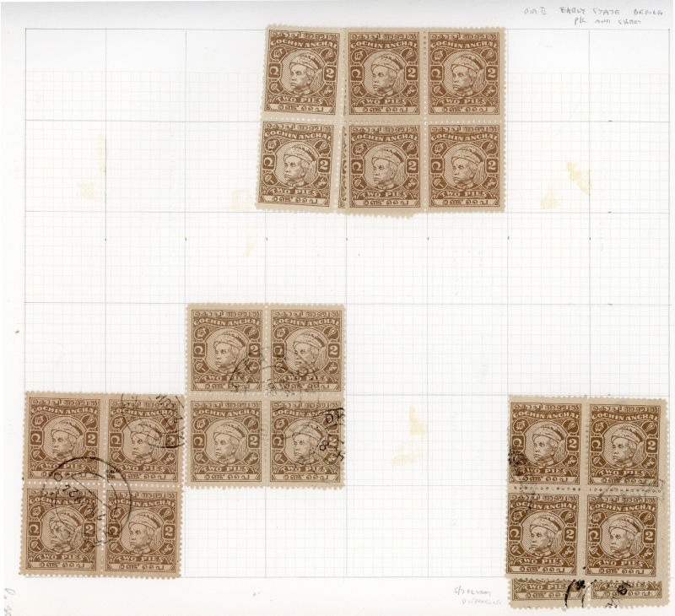Click the top-left stamp of the far-right block

[544, 443]
